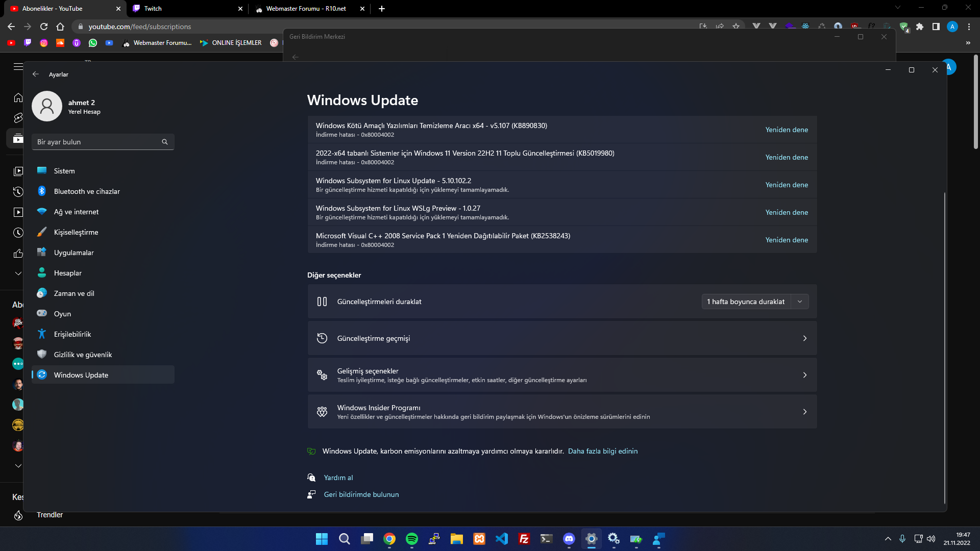Open Webmaster Forumu bookmark

pyautogui.click(x=157, y=43)
